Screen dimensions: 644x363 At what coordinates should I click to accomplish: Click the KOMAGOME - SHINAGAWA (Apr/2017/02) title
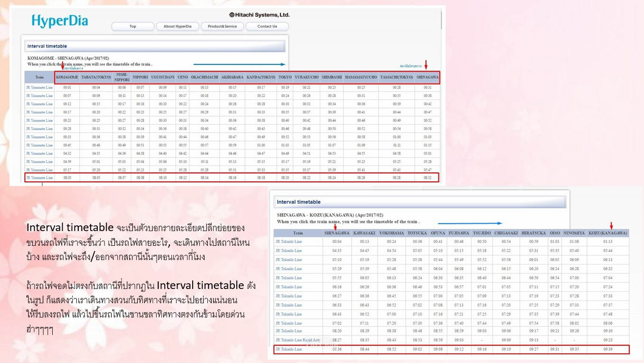[68, 58]
